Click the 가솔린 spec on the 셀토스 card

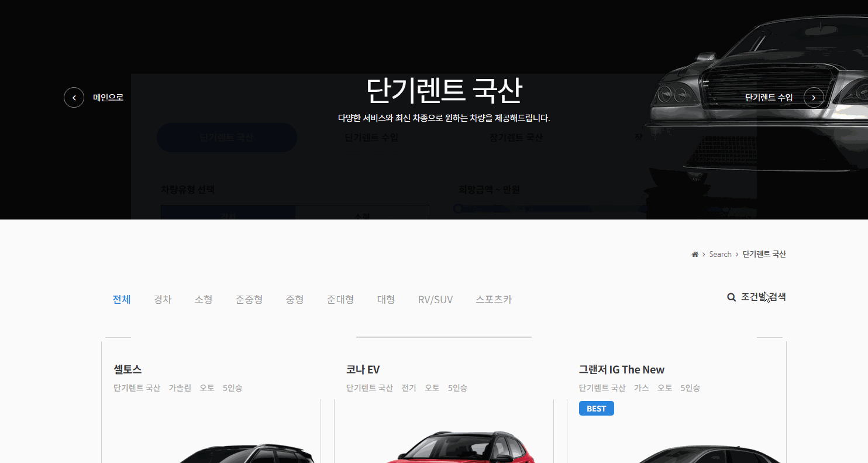click(x=180, y=388)
